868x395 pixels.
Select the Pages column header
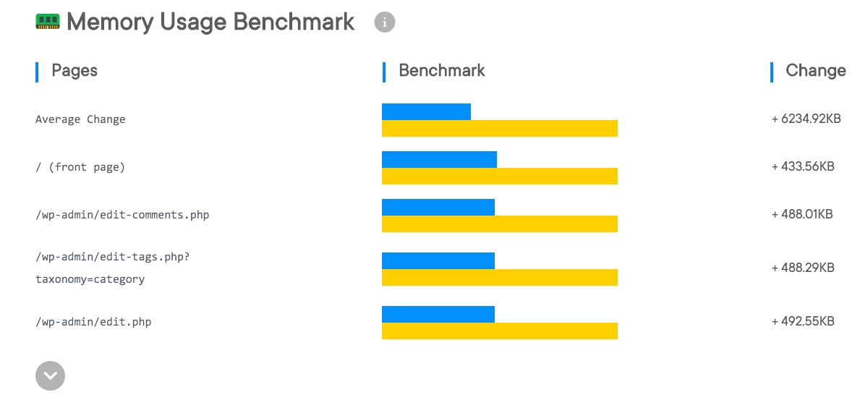coord(75,71)
